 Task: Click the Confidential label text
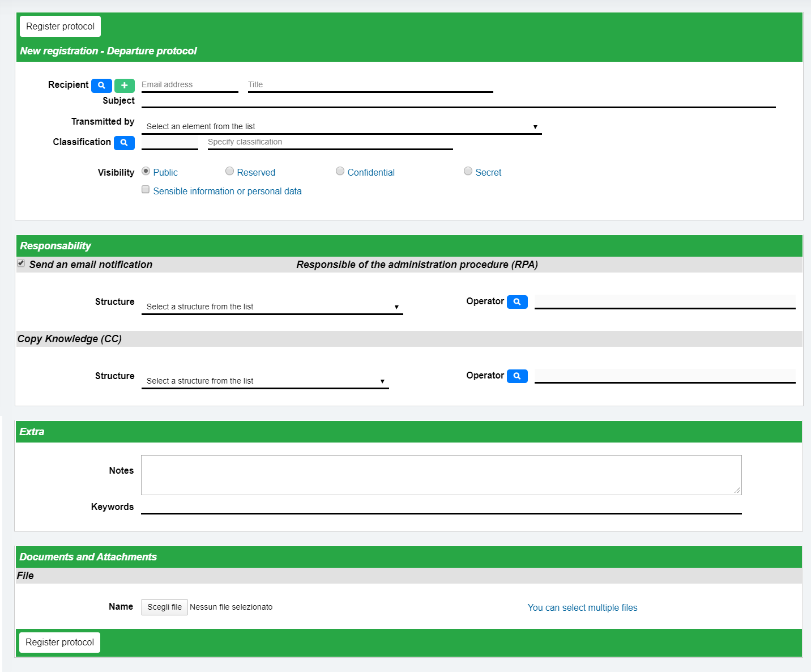(x=371, y=172)
